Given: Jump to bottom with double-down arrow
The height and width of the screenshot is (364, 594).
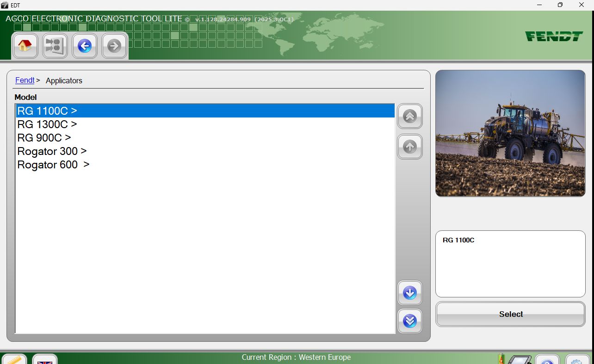Looking at the screenshot, I should tap(410, 321).
